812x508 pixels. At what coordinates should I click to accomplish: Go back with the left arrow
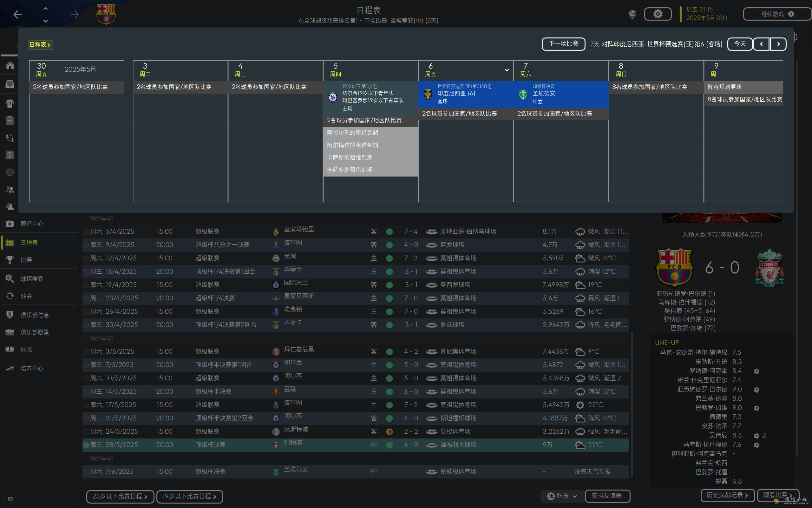click(17, 15)
